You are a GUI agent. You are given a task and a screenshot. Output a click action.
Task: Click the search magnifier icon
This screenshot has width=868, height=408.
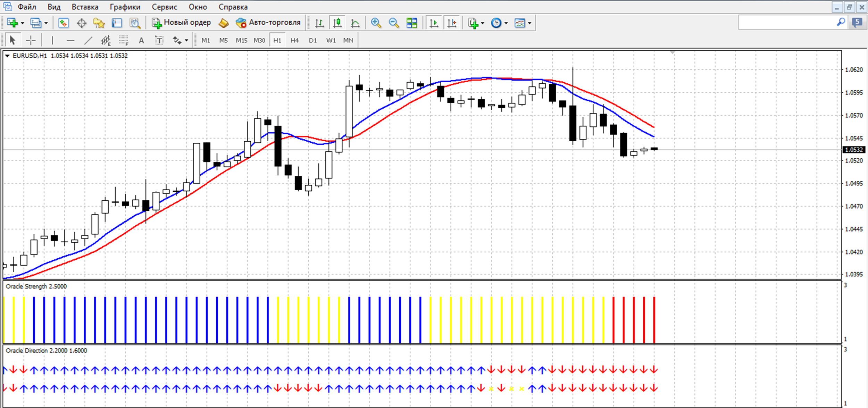(x=841, y=23)
